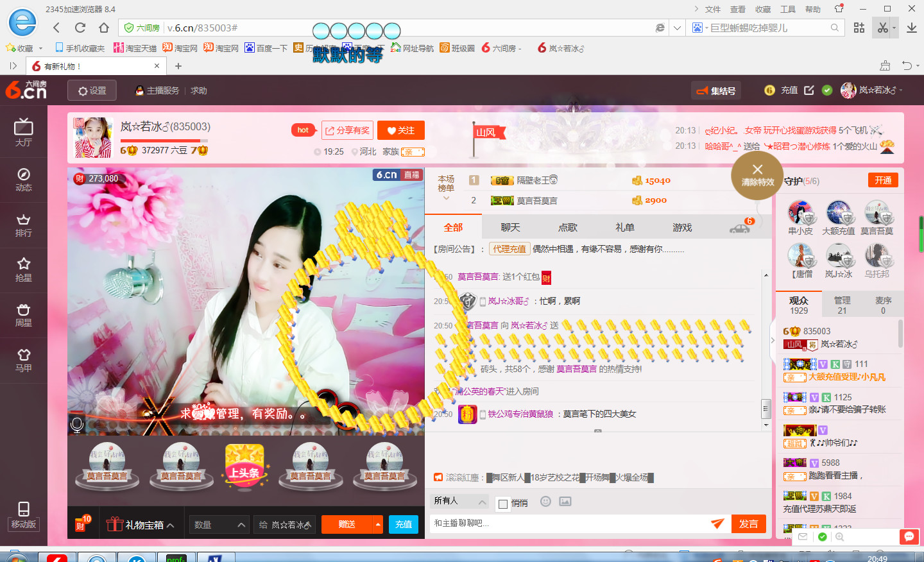Viewport: 924px width, 562px height.
Task: Click the 集结号 button in header
Action: click(x=716, y=90)
